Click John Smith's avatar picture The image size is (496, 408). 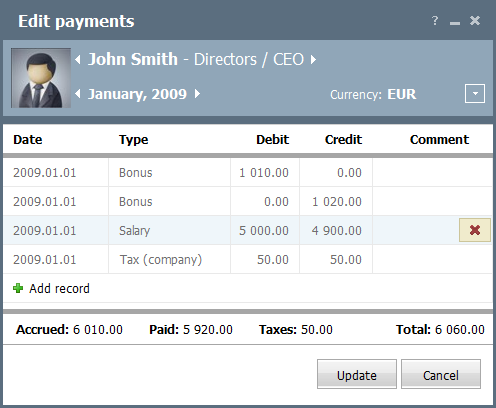pyautogui.click(x=41, y=78)
